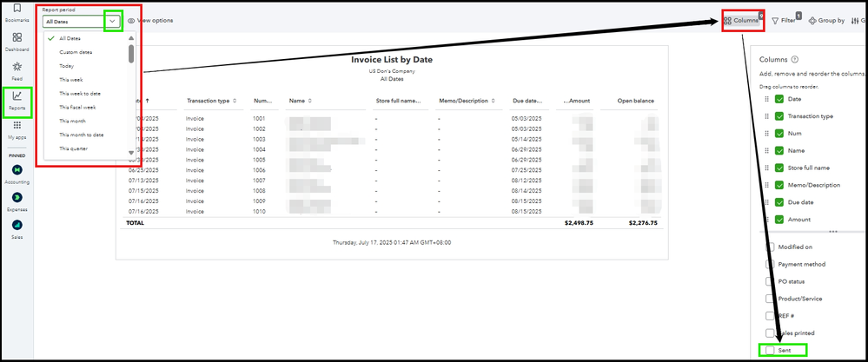Viewport: 868px width, 362px height.
Task: Open the pinned Accounting icon
Action: [17, 169]
